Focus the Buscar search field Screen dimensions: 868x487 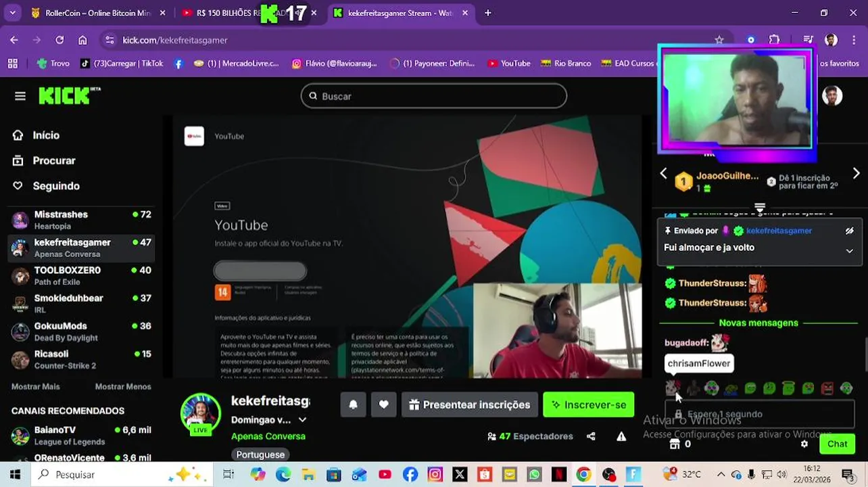click(x=433, y=96)
